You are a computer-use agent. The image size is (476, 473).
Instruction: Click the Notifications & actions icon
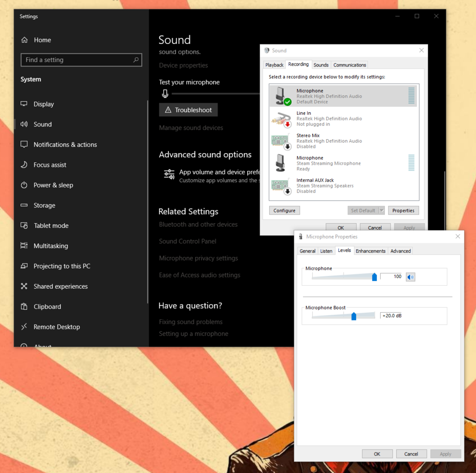[x=24, y=144]
